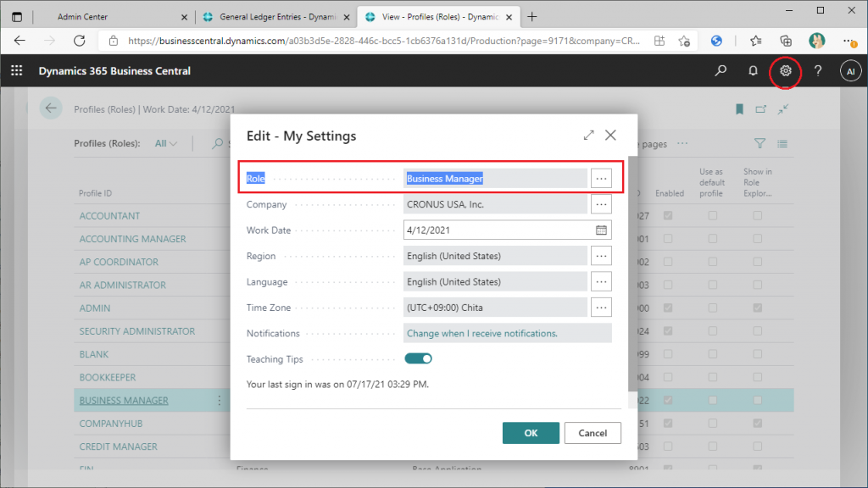Open browser favorites list icon
Image resolution: width=868 pixels, height=488 pixels.
coord(755,41)
